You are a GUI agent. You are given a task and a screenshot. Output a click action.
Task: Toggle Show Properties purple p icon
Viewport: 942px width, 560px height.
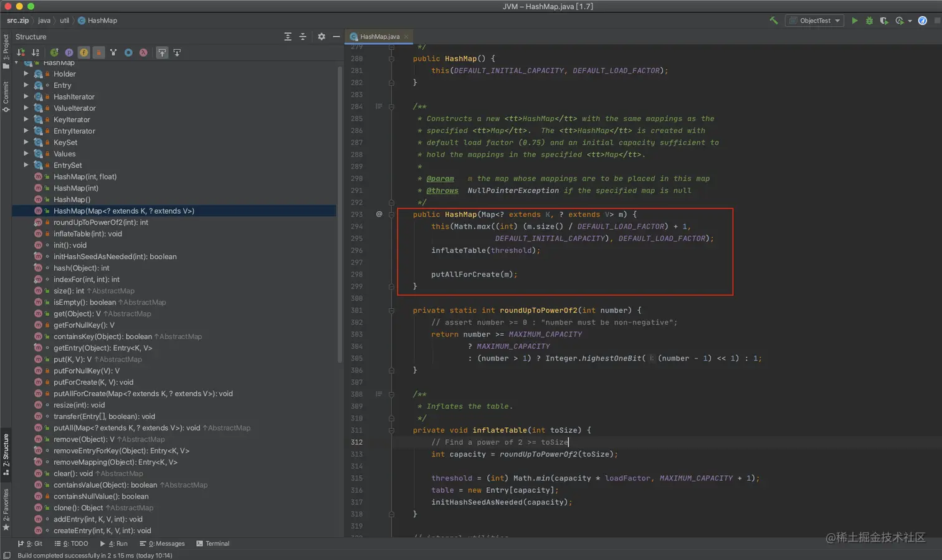pos(69,52)
